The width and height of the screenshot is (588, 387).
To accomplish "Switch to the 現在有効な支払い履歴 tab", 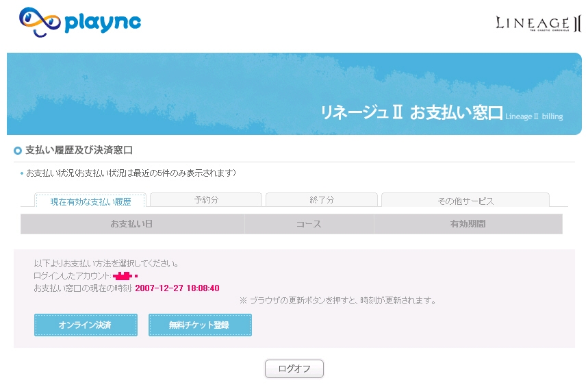I will (x=90, y=201).
